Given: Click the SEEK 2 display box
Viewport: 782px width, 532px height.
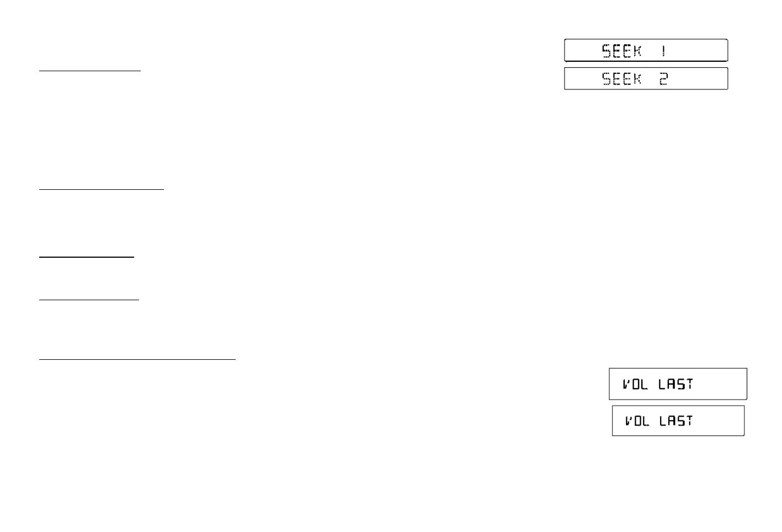Looking at the screenshot, I should pos(646,78).
